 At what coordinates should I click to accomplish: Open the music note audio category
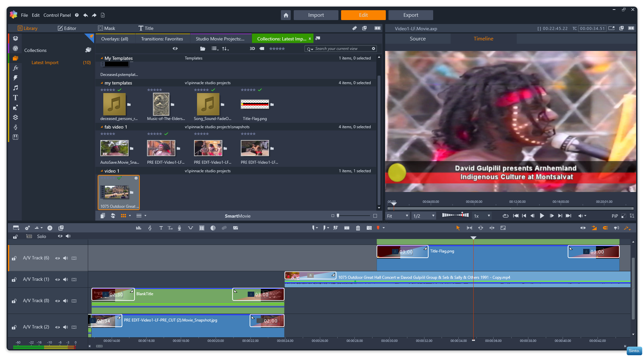[x=15, y=88]
